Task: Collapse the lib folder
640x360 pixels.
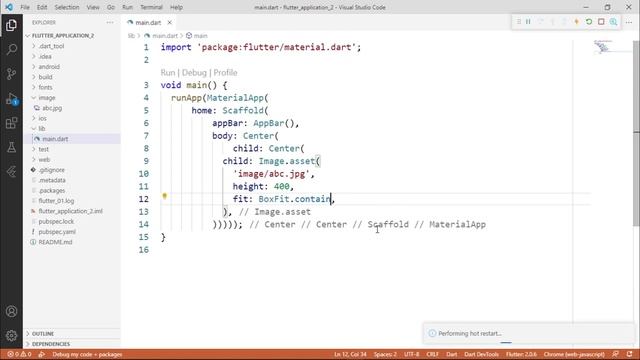Action: coord(42,129)
